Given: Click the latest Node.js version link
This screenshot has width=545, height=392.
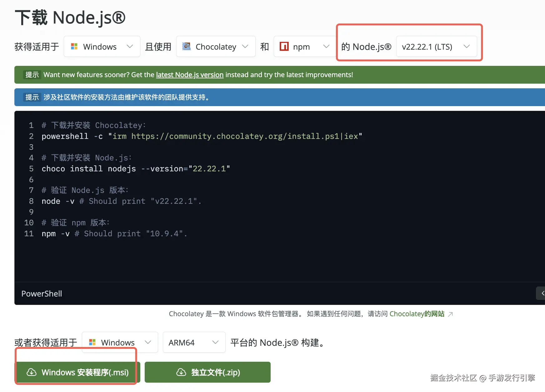Looking at the screenshot, I should point(190,75).
